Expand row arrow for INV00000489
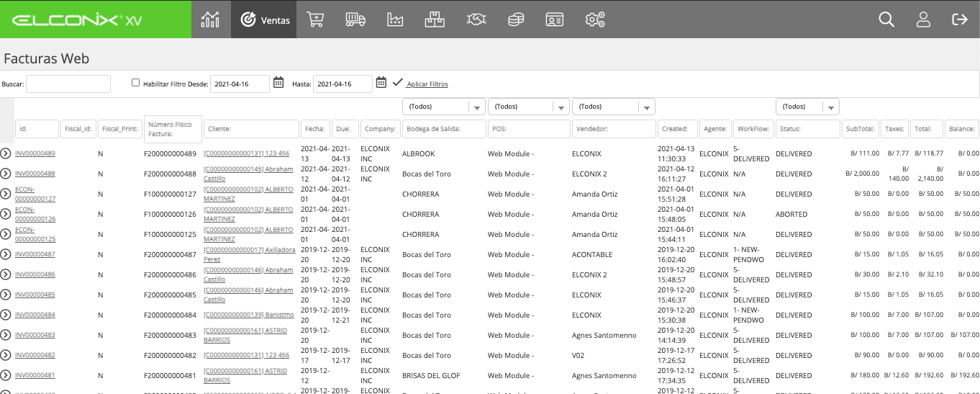 point(6,153)
